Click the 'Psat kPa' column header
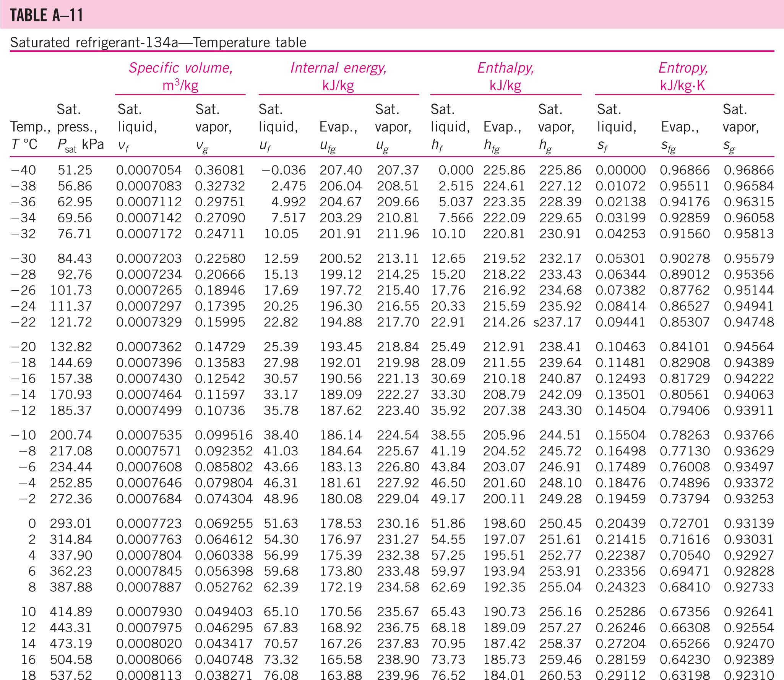 pos(80,145)
